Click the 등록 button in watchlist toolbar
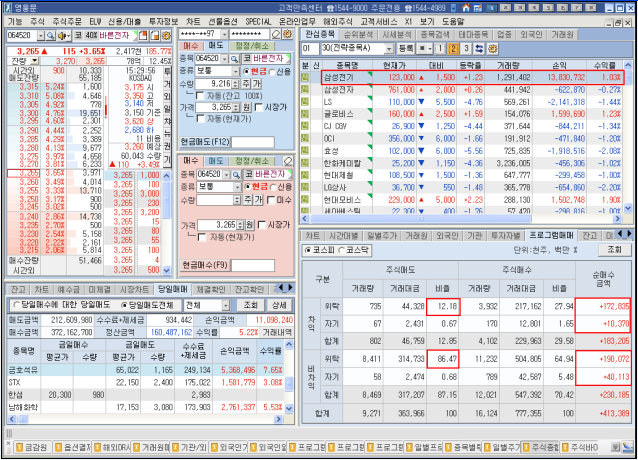 click(x=406, y=49)
